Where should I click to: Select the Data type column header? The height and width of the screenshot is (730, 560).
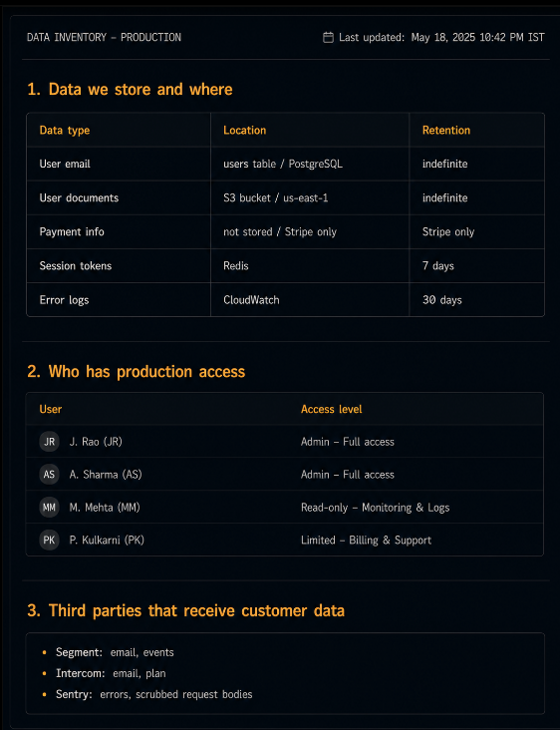click(65, 131)
